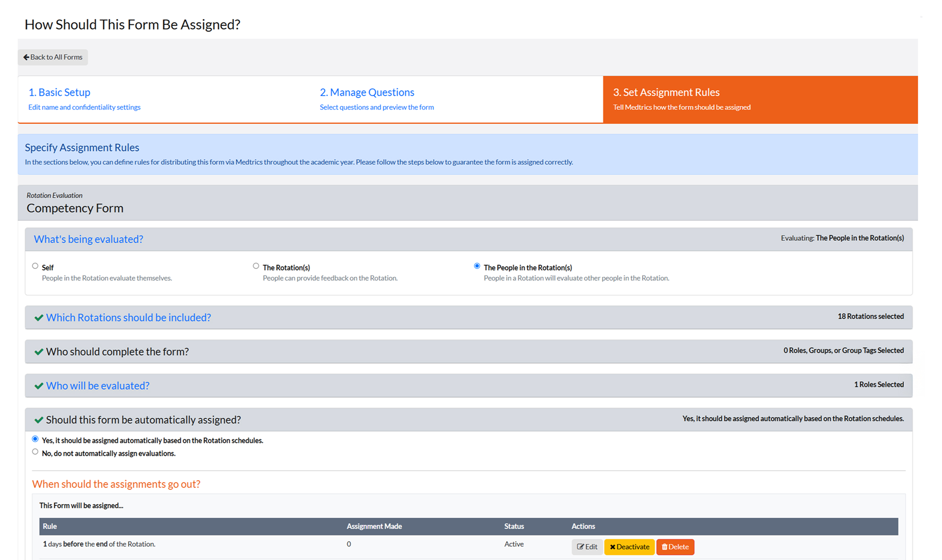942x560 pixels.
Task: Click green checkmark beside Which Rotations
Action: [39, 318]
